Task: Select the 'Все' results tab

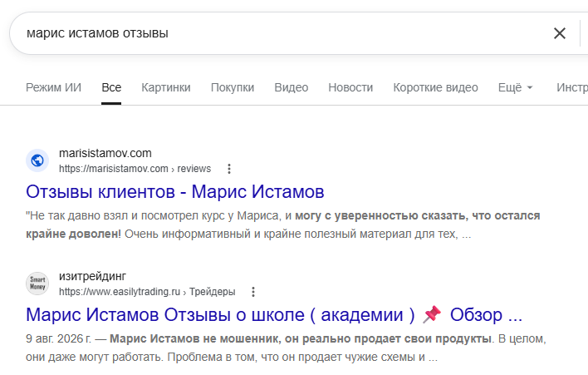Action: click(x=111, y=87)
